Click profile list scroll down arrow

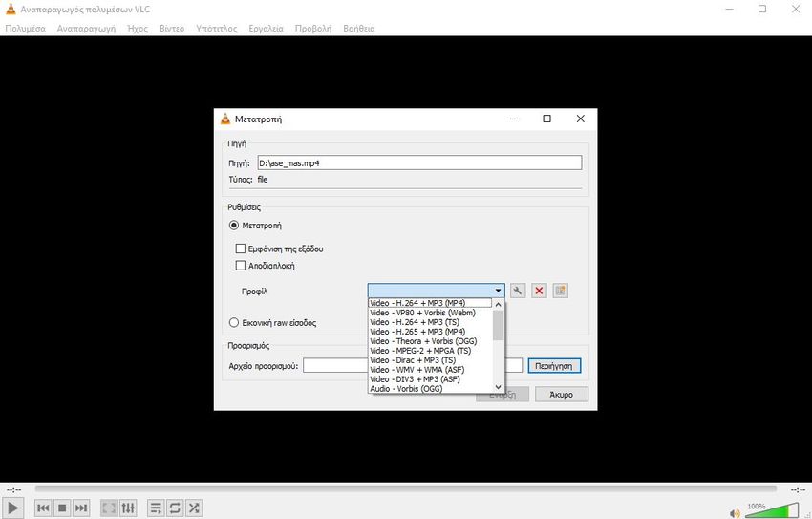[498, 387]
